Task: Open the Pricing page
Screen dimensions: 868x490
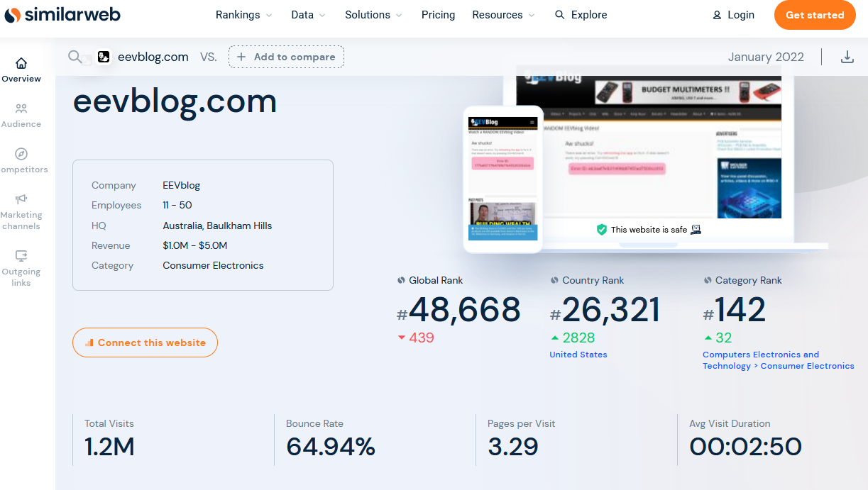Action: point(438,15)
